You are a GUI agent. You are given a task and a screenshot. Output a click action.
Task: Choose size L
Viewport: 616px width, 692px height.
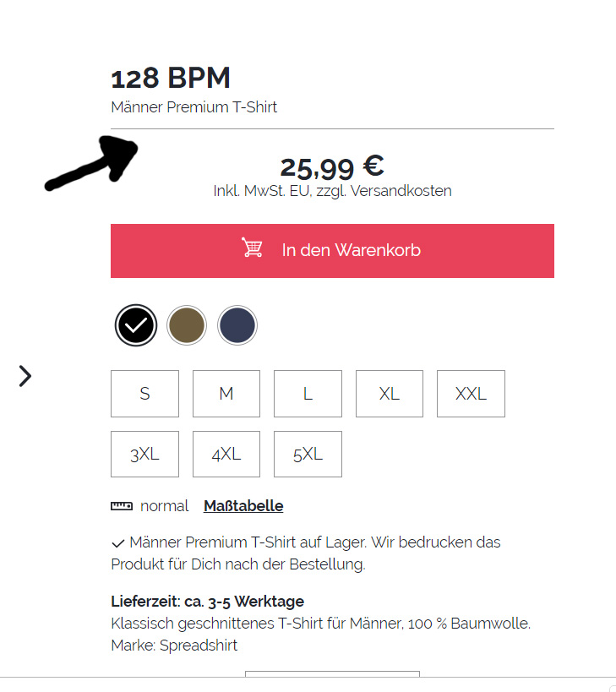click(x=308, y=394)
